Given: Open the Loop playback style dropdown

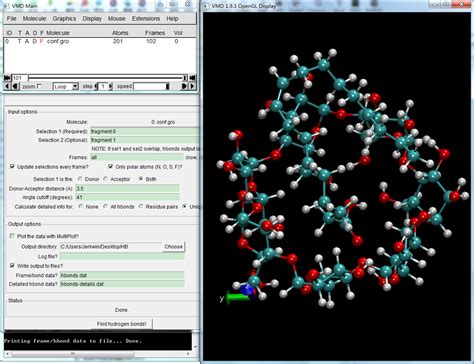Looking at the screenshot, I should coord(66,86).
